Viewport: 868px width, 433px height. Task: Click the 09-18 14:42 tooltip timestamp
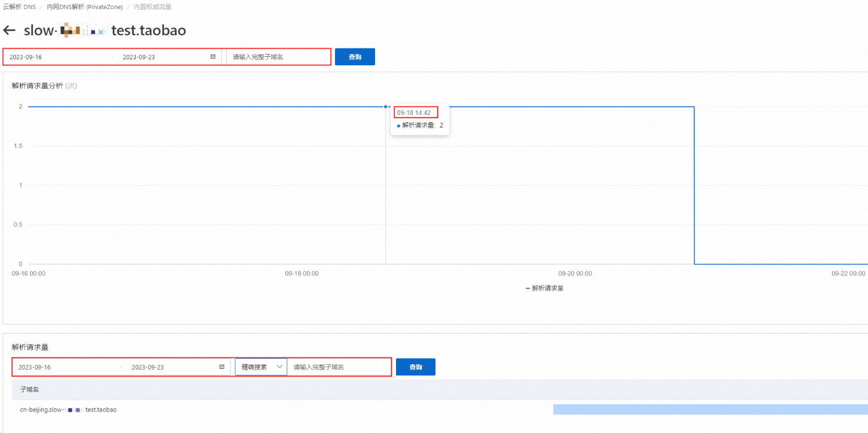pyautogui.click(x=414, y=113)
